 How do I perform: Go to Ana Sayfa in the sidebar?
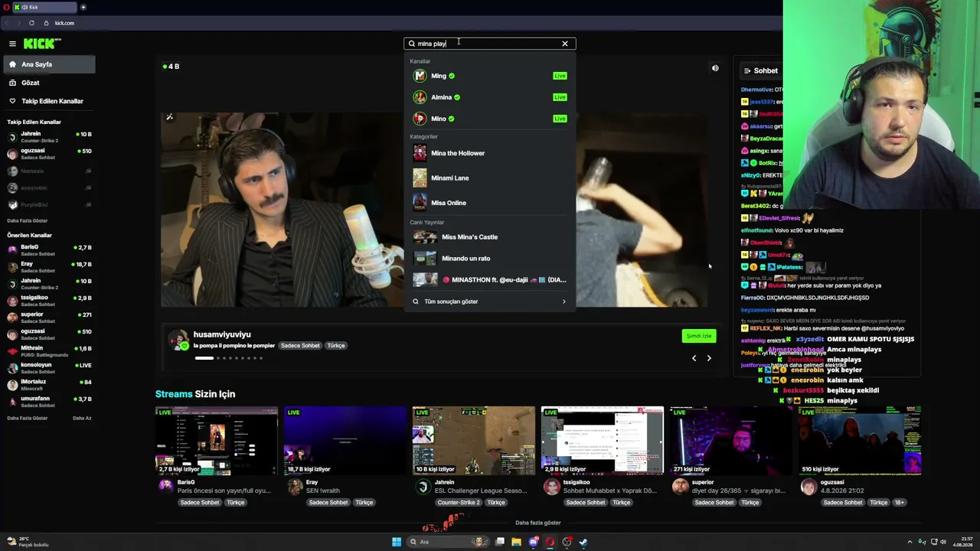click(x=49, y=64)
